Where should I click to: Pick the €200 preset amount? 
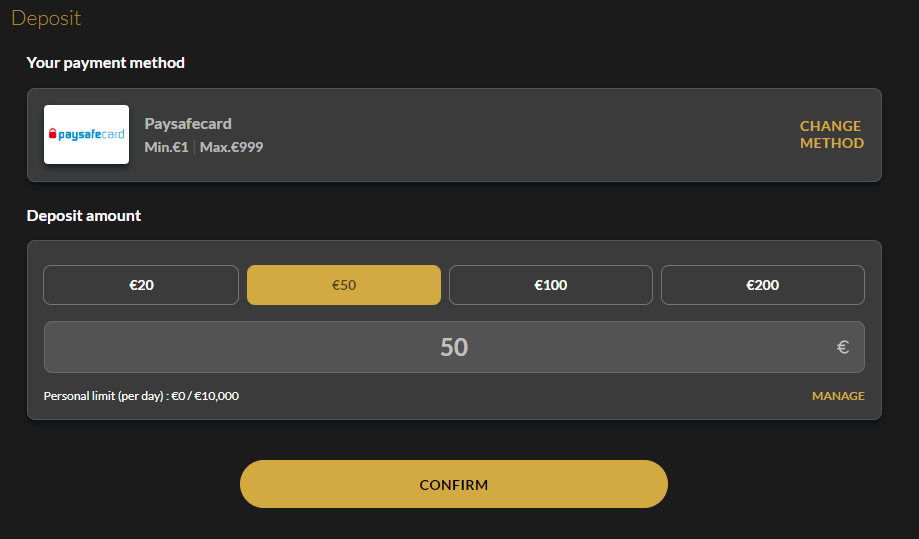(763, 285)
